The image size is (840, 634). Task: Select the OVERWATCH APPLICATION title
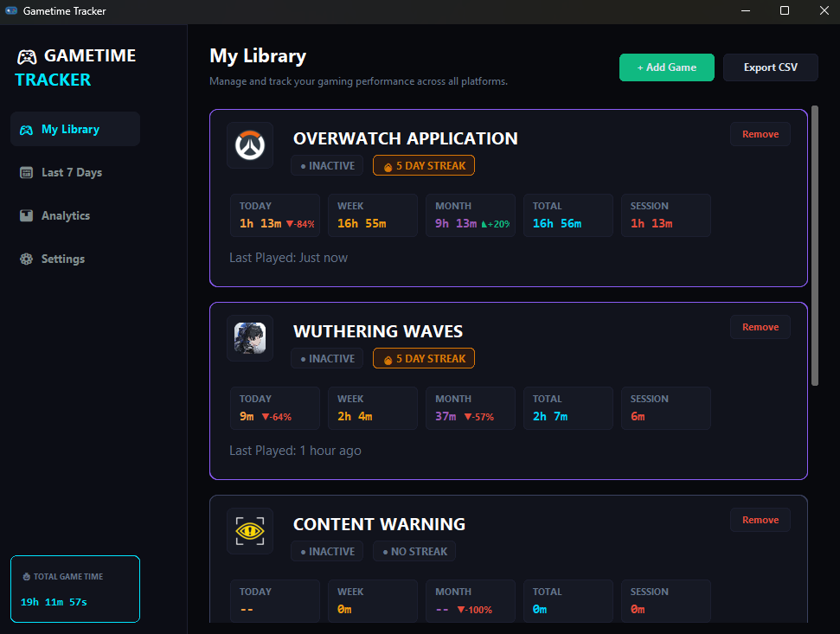pos(406,138)
